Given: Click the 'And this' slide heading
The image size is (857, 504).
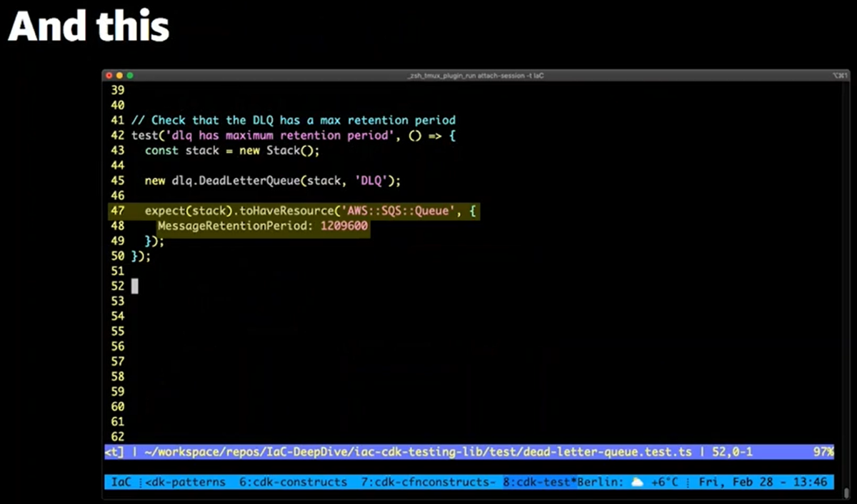Looking at the screenshot, I should (89, 27).
